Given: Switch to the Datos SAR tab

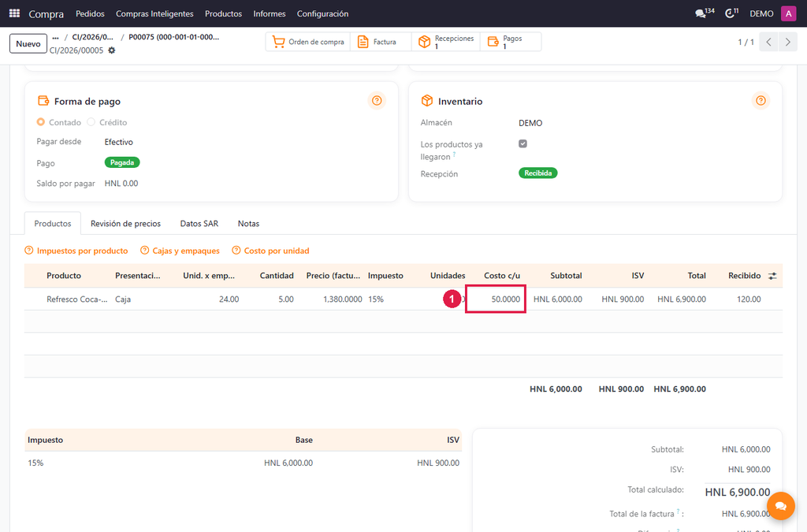Looking at the screenshot, I should pos(199,223).
